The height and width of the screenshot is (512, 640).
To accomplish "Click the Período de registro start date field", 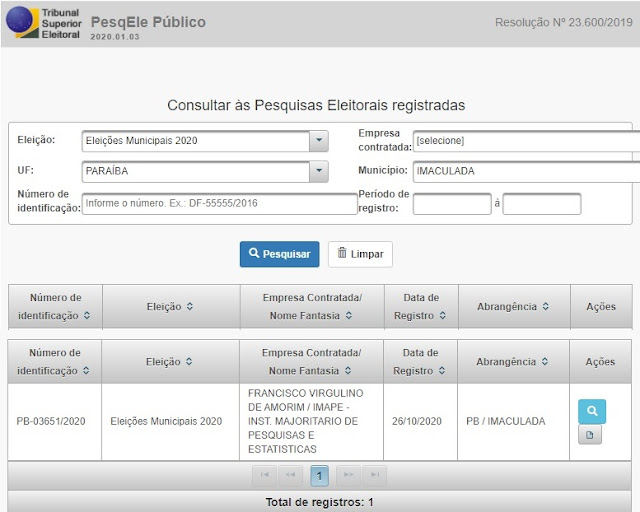I will [451, 204].
